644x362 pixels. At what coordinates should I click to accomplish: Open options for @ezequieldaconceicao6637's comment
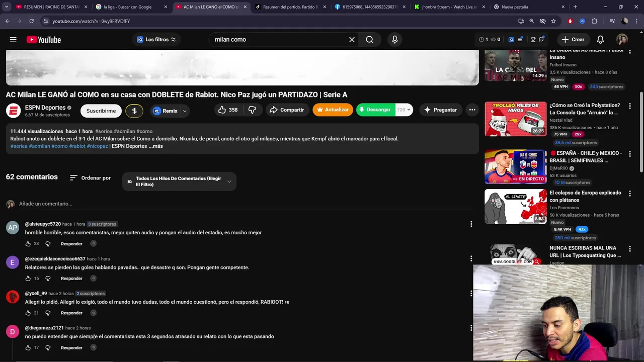pos(471,258)
